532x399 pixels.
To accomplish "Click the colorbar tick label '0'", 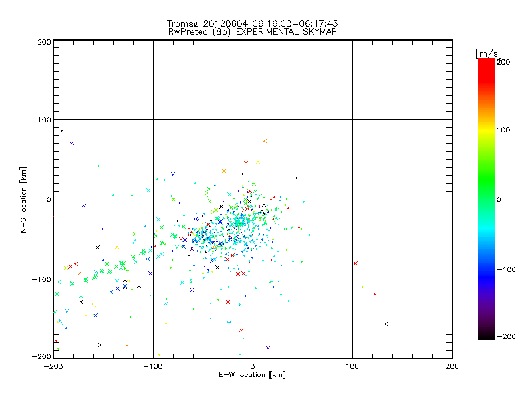I will [499, 199].
